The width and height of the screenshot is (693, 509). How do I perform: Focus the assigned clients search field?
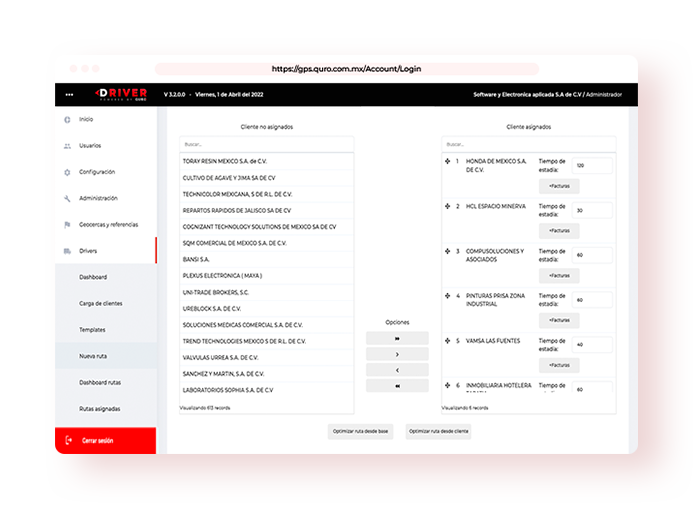(x=529, y=144)
